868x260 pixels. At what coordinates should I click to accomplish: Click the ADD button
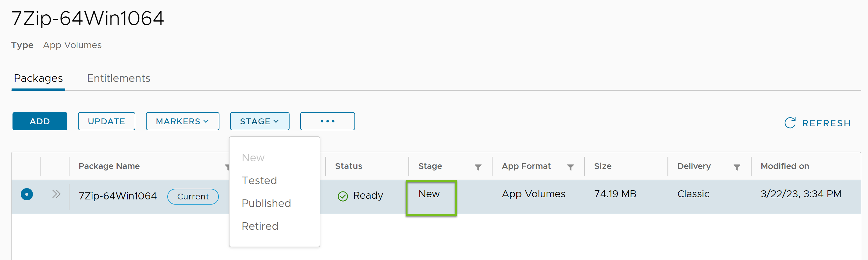point(40,121)
